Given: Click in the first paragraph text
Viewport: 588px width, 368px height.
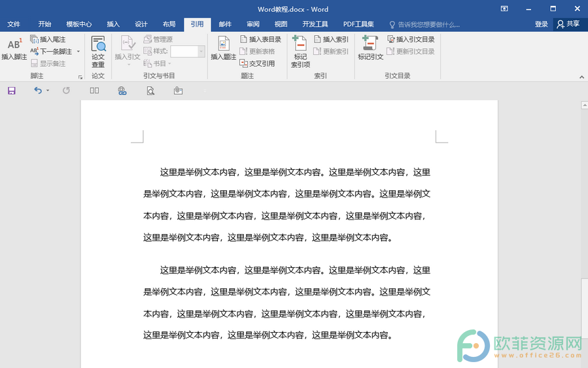Looking at the screenshot, I should point(287,205).
